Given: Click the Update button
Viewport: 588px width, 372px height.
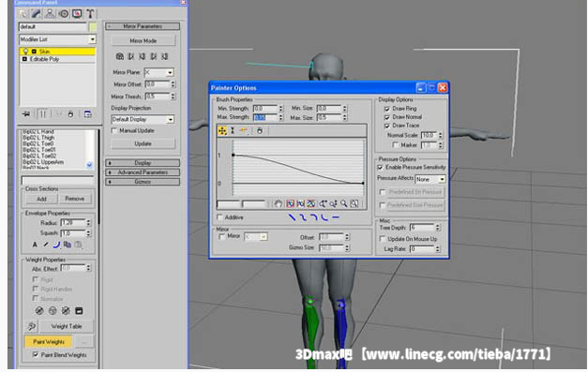Looking at the screenshot, I should pos(143,144).
